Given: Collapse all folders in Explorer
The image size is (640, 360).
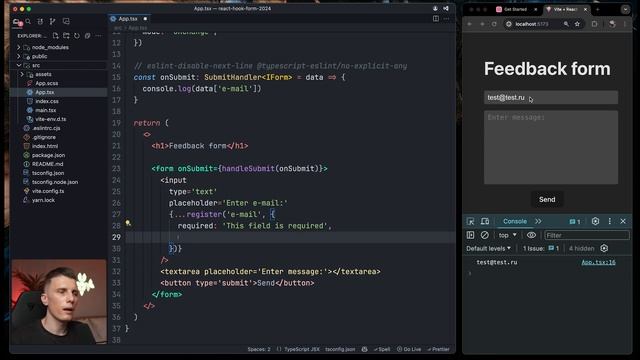Looking at the screenshot, I should pos(87,36).
